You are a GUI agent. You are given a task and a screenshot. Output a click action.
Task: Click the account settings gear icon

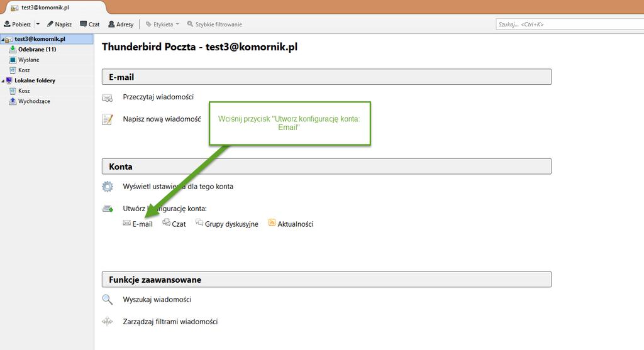click(107, 187)
